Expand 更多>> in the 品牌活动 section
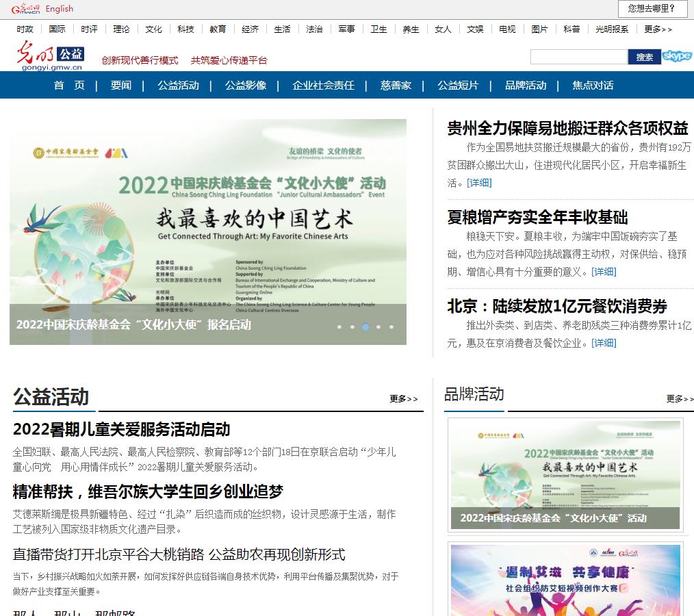 [x=680, y=399]
